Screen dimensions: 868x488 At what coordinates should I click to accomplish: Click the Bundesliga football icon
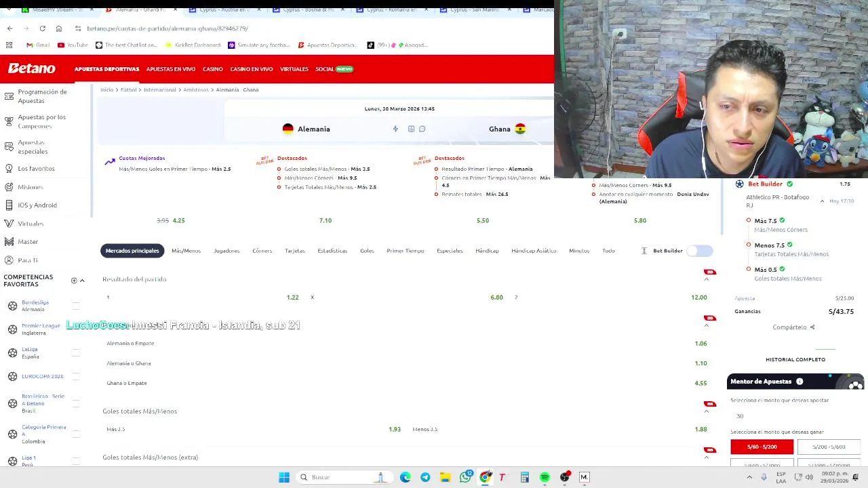tap(12, 306)
